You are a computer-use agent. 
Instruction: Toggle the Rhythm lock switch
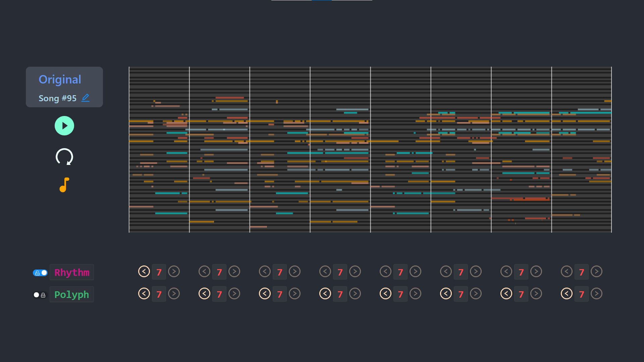[40, 273]
